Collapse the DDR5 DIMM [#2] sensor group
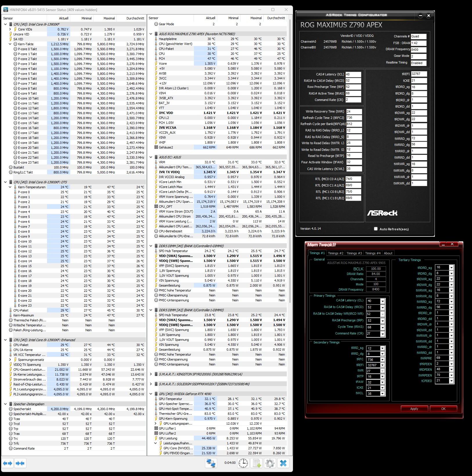 [x=151, y=310]
